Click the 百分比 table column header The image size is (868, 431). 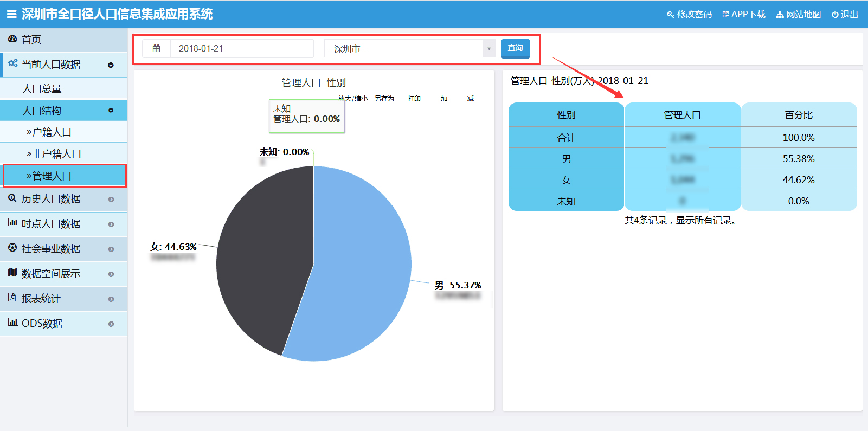(799, 115)
